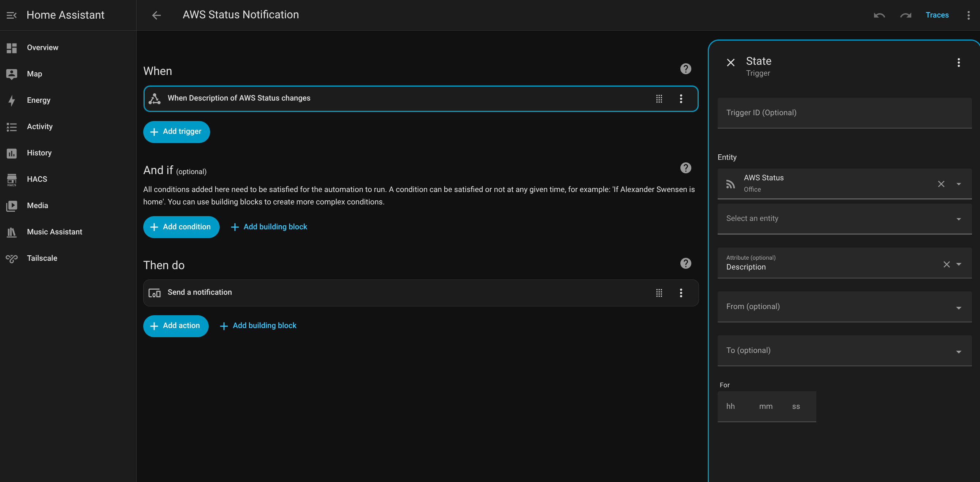Open HACS from the sidebar

(x=11, y=179)
